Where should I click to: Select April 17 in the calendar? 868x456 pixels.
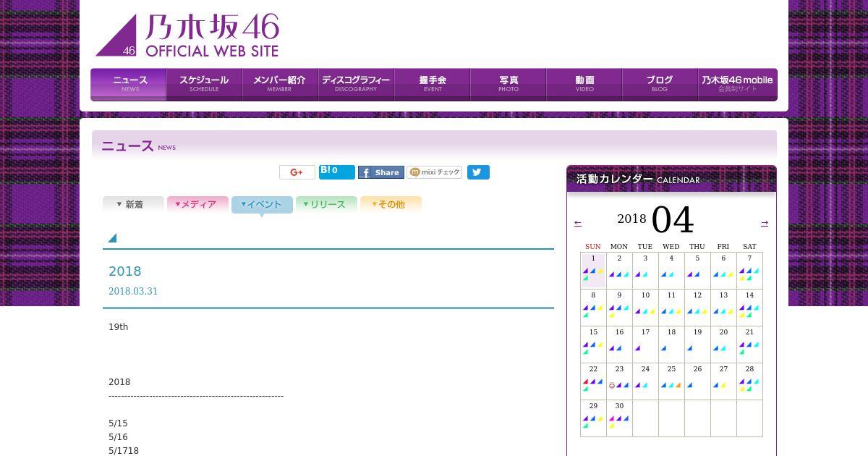point(645,344)
